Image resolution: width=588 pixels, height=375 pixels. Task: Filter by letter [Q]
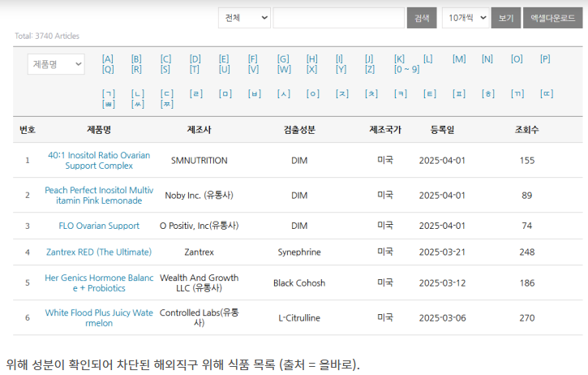[x=108, y=70]
